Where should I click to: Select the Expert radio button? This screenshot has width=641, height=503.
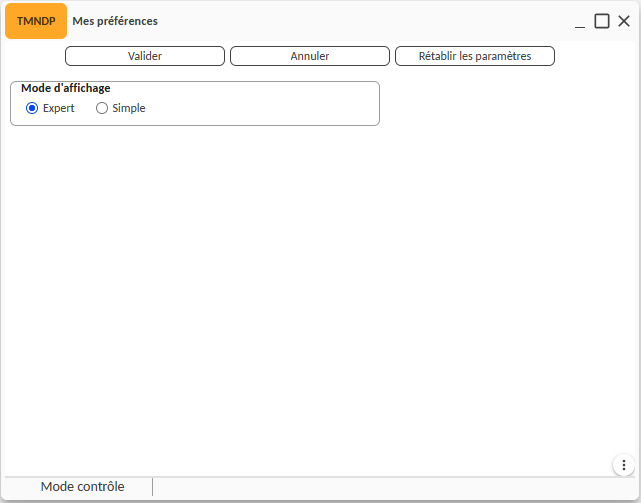click(32, 108)
